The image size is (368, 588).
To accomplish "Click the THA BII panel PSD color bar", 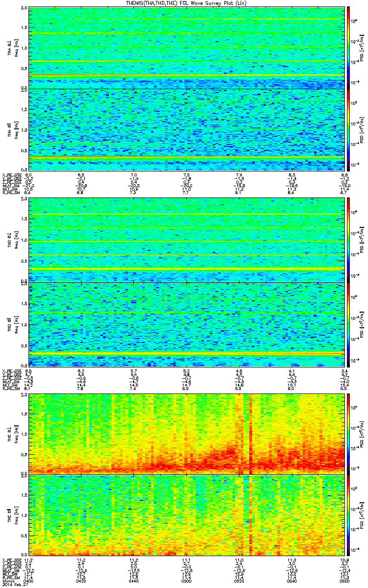I will tap(348, 129).
